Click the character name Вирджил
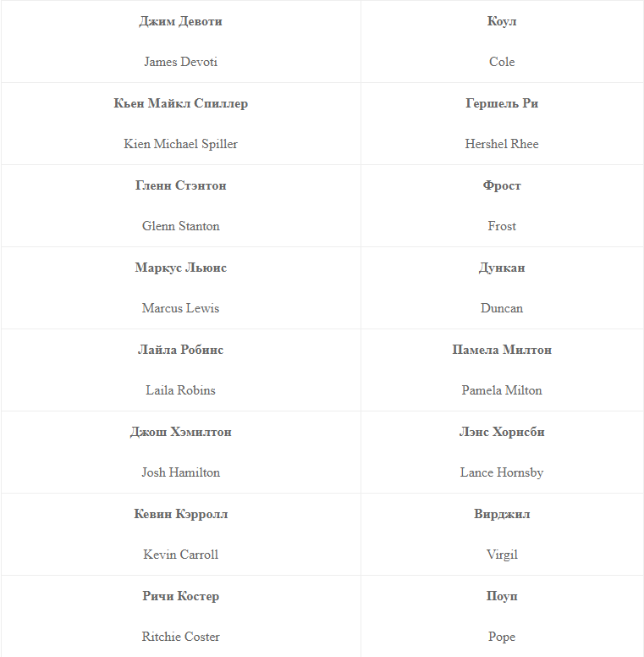Image resolution: width=644 pixels, height=657 pixels. coord(502,514)
